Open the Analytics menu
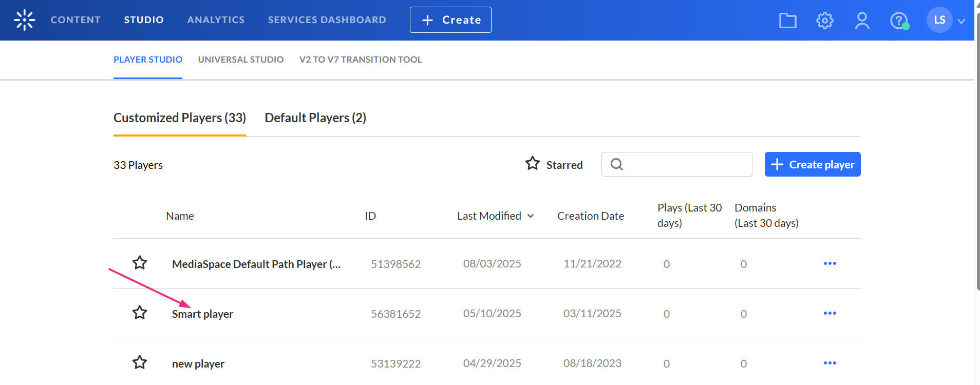The width and height of the screenshot is (980, 385). [216, 20]
